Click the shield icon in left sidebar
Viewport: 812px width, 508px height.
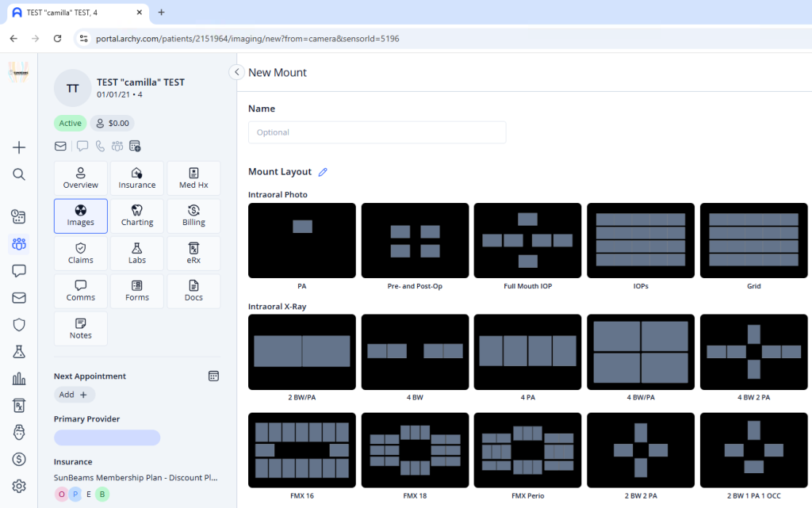pos(19,324)
